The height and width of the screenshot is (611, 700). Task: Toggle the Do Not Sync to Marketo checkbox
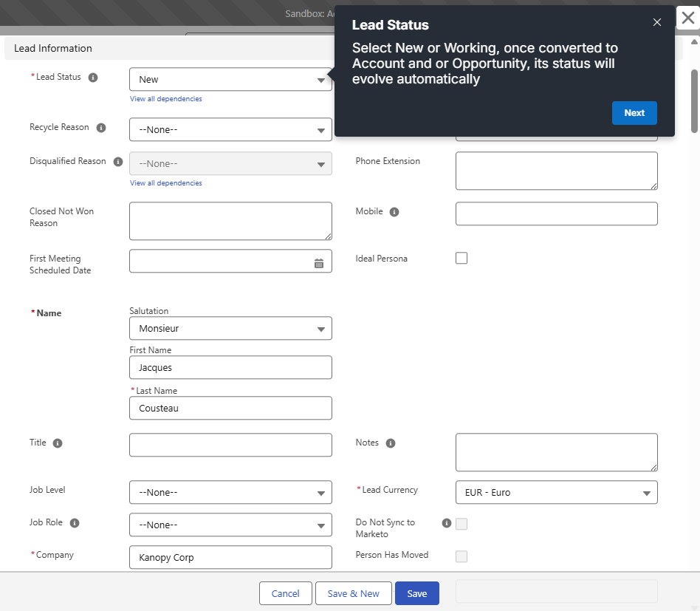pyautogui.click(x=461, y=524)
